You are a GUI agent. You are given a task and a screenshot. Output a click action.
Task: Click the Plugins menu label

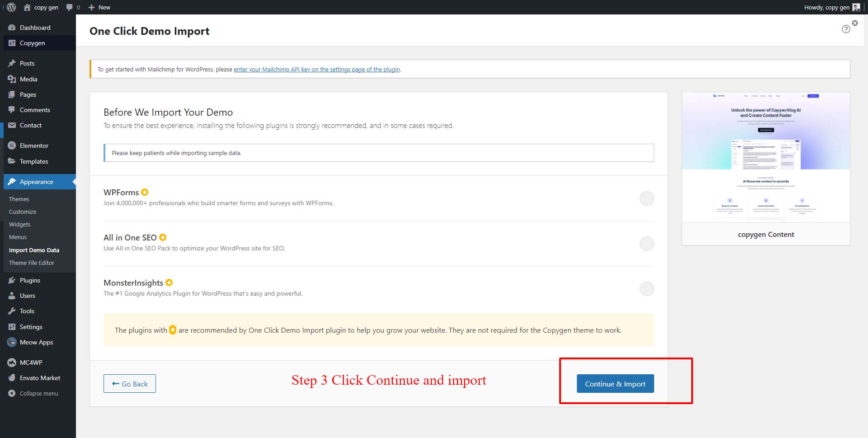(x=30, y=280)
